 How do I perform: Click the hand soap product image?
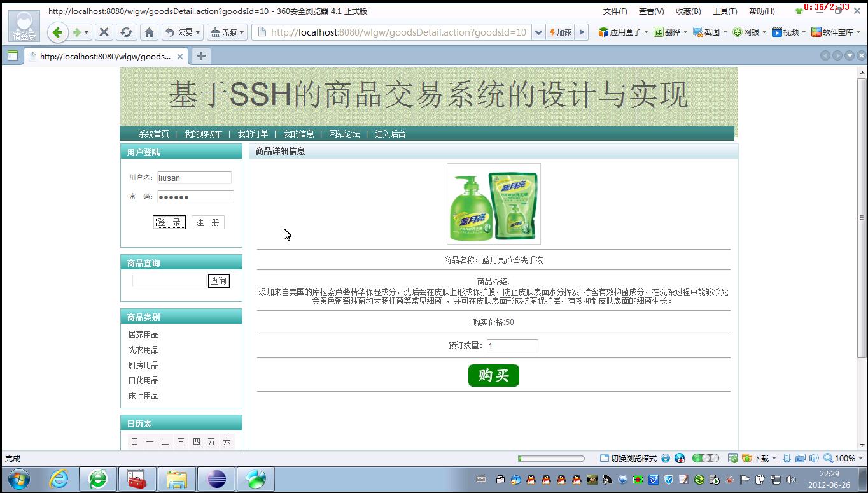494,204
